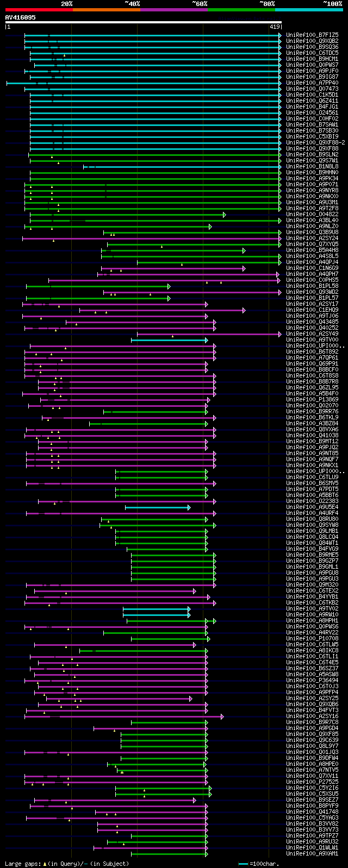Click hit label UniRef100_P36494
348x868 pixels.
[x=312, y=680]
